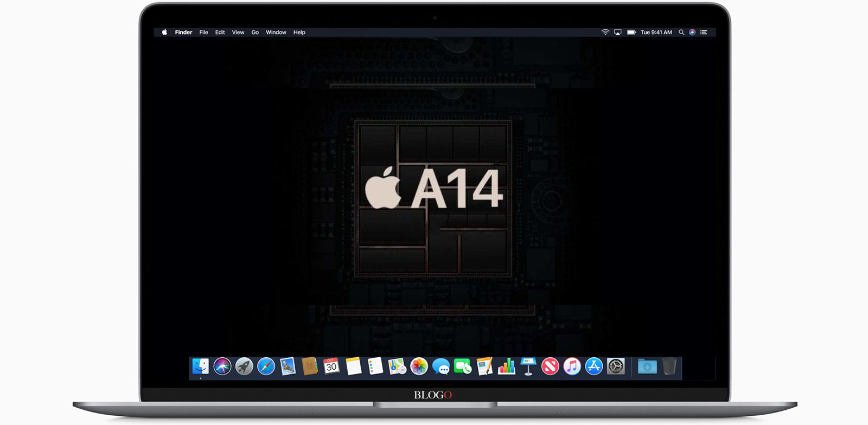The image size is (868, 425).
Task: Open Contacts book icon in dock
Action: coord(310,367)
